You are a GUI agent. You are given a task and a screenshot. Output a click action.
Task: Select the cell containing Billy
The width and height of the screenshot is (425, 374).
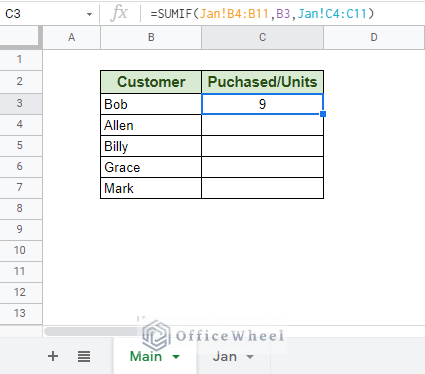coord(151,146)
